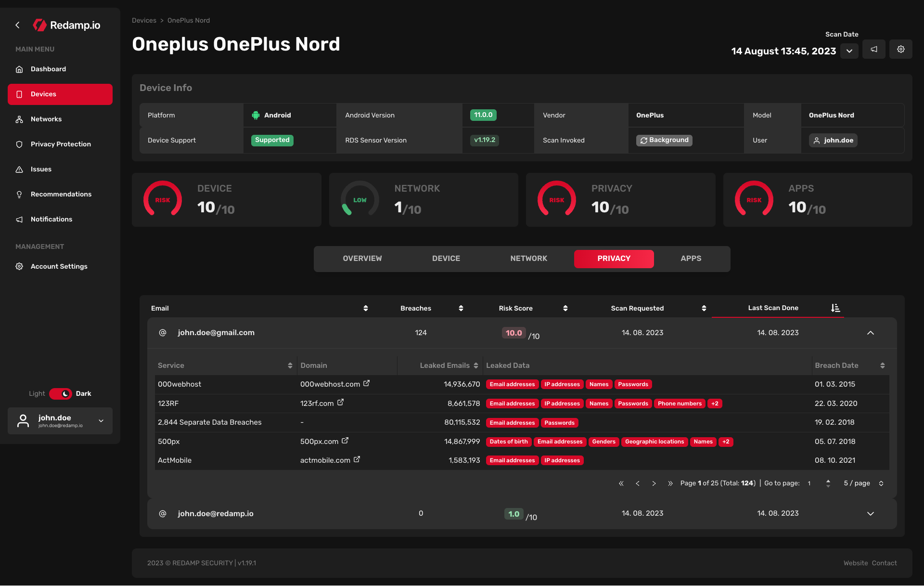This screenshot has width=924, height=586.
Task: Click 10.0 risk score badge
Action: [514, 333]
